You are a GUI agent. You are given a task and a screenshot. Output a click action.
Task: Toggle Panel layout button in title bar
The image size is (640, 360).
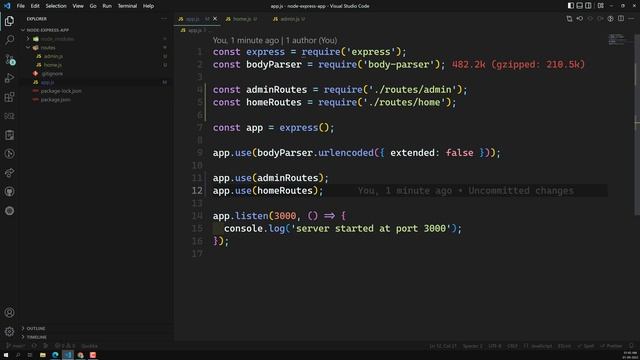click(x=580, y=6)
